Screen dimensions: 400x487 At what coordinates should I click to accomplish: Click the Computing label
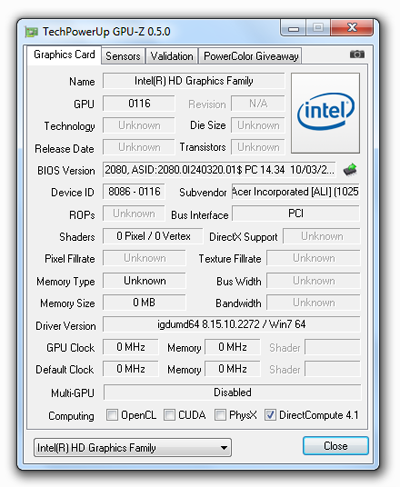click(x=71, y=416)
